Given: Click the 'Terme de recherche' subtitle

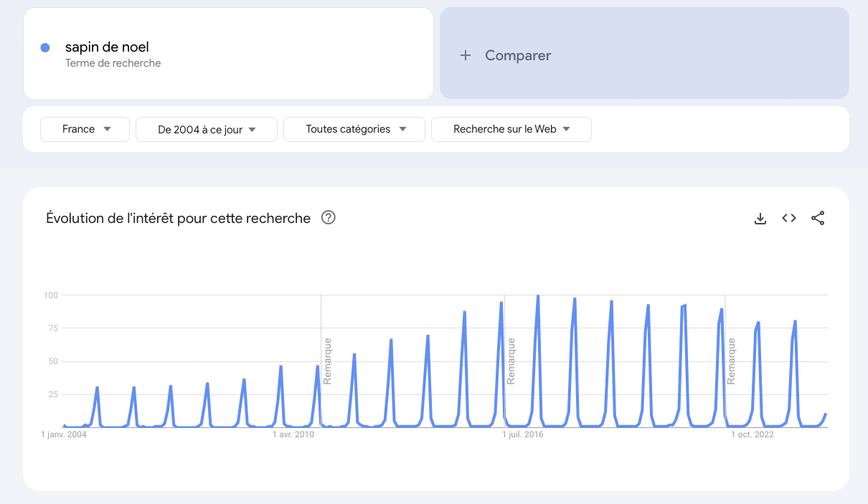Looking at the screenshot, I should [113, 63].
